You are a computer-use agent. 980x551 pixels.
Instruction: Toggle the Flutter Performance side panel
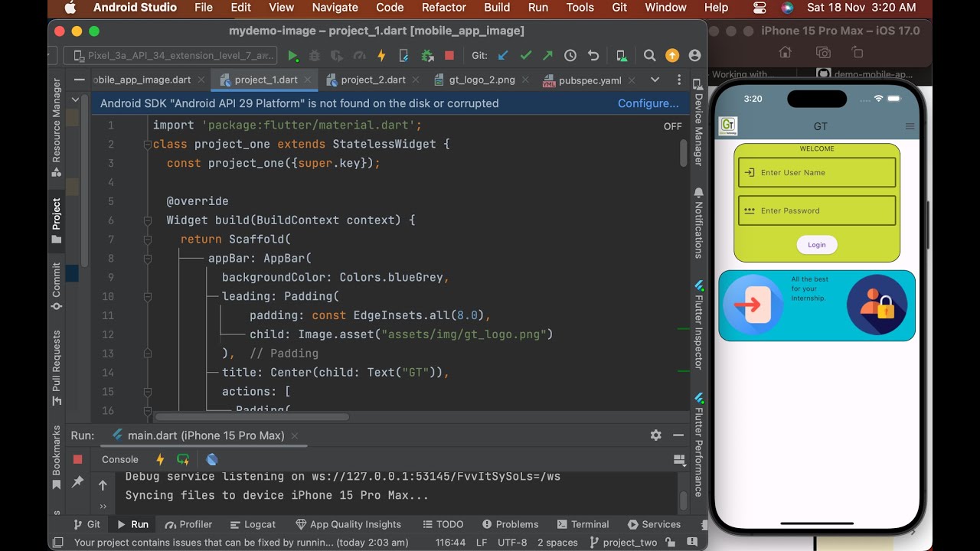point(698,444)
